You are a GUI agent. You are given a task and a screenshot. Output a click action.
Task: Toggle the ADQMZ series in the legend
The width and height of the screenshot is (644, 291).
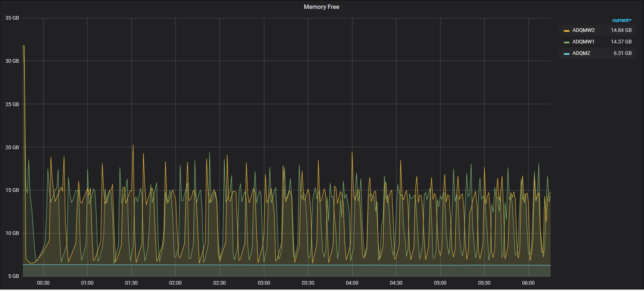click(x=581, y=53)
